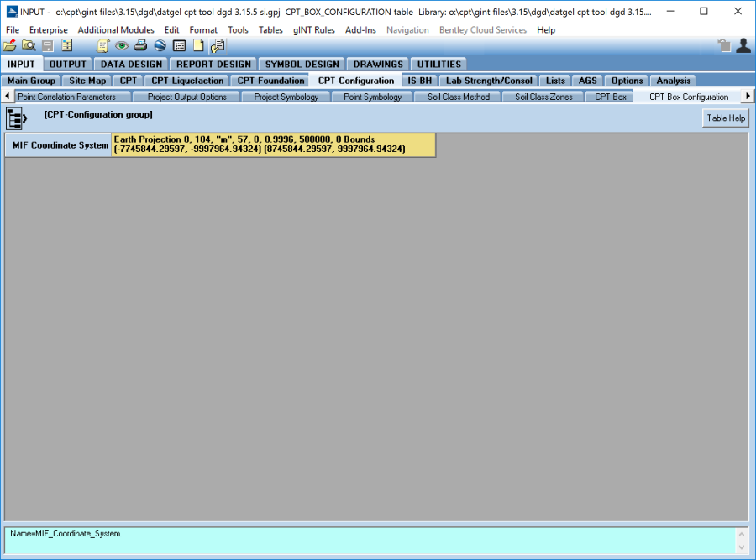This screenshot has height=560, width=756.
Task: Open the gINT Rules menu
Action: (x=313, y=30)
